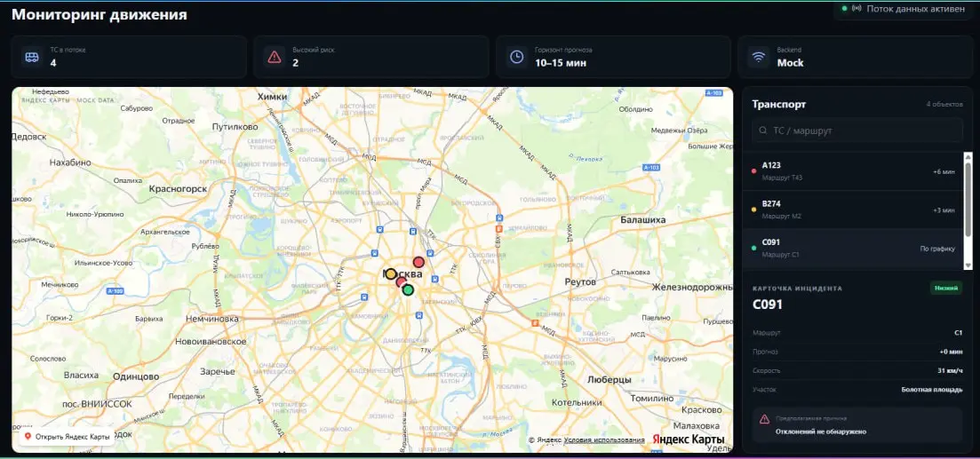Click the upper red vehicle marker on the map
This screenshot has height=459, width=980.
pyautogui.click(x=418, y=262)
